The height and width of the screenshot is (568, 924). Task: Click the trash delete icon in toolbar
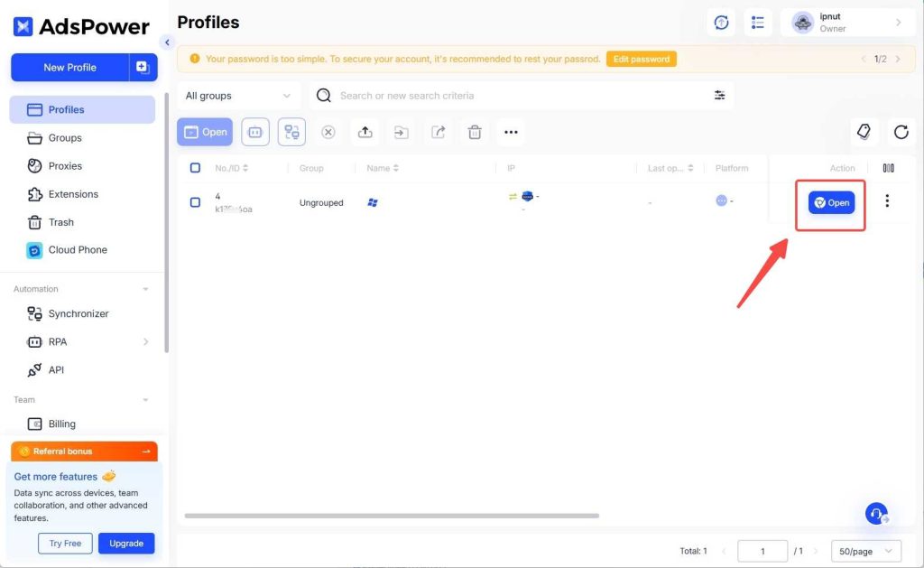point(475,132)
